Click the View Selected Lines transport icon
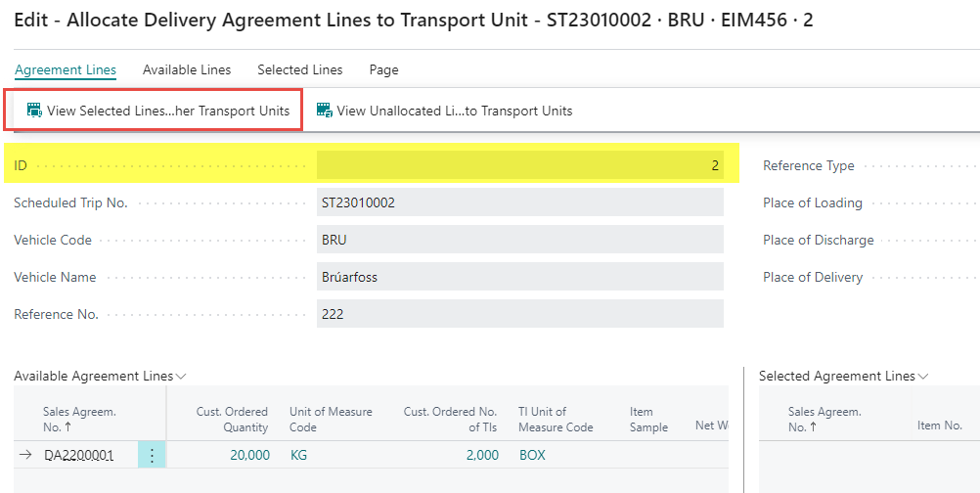The image size is (980, 493). click(34, 111)
